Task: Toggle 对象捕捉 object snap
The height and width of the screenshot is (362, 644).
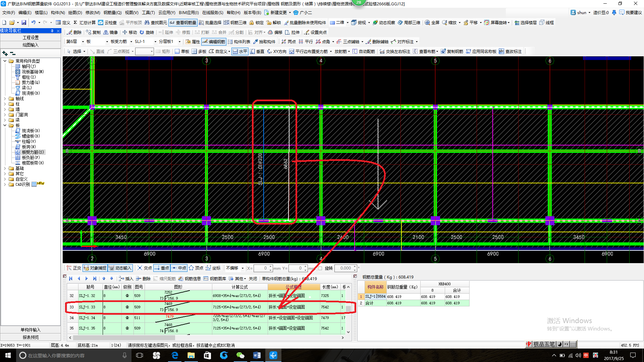Action: tap(95, 268)
